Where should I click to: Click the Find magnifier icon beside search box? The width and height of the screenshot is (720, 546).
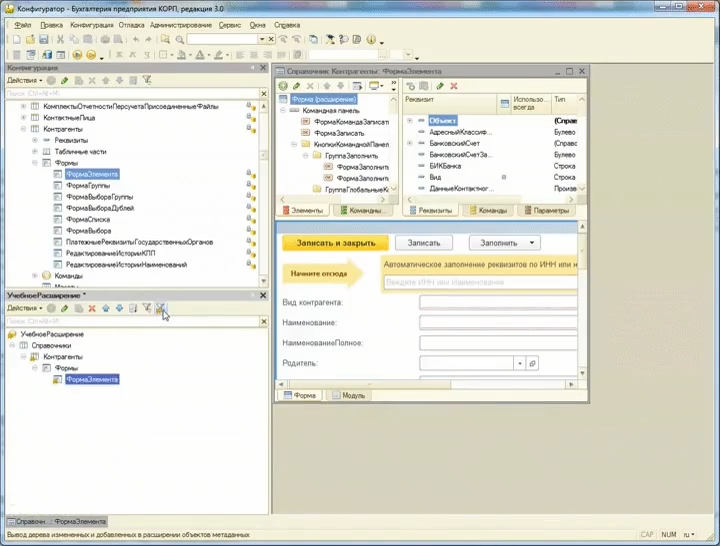pos(180,39)
